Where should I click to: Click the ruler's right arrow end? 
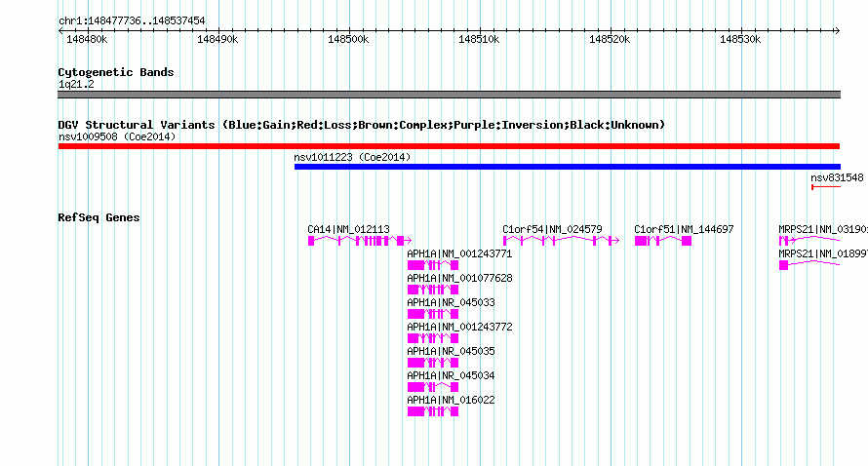837,31
